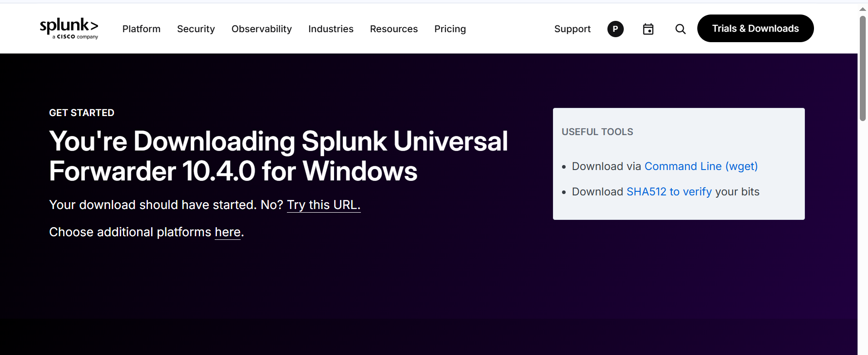The height and width of the screenshot is (355, 868).
Task: Go to the Pricing page
Action: (450, 29)
